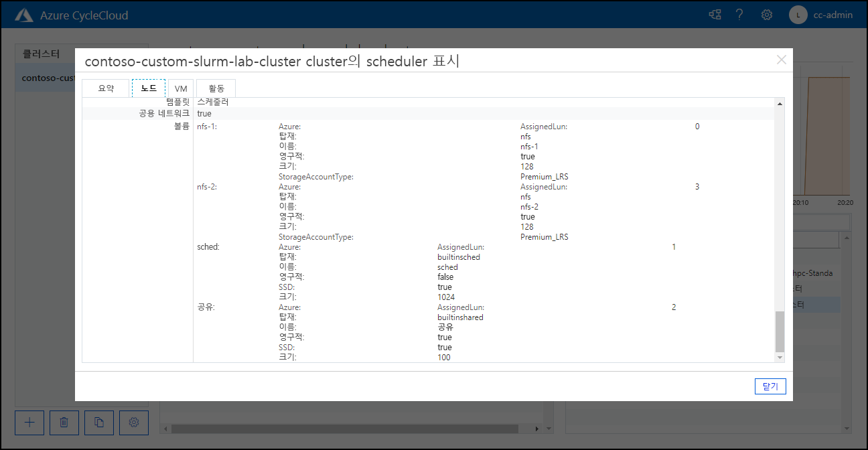Viewport: 868px width, 450px height.
Task: Click the dialog title text
Action: point(272,62)
